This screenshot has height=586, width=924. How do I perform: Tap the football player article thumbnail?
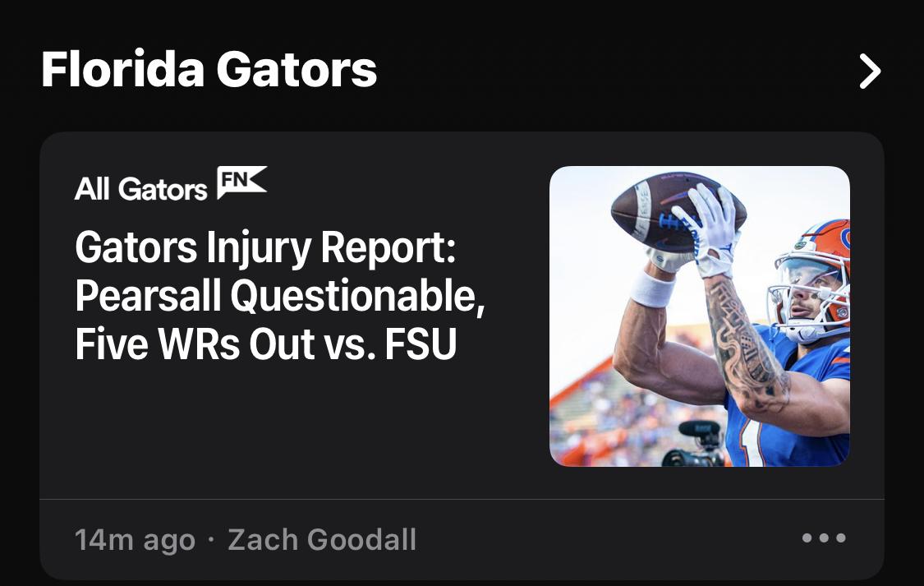pyautogui.click(x=700, y=316)
